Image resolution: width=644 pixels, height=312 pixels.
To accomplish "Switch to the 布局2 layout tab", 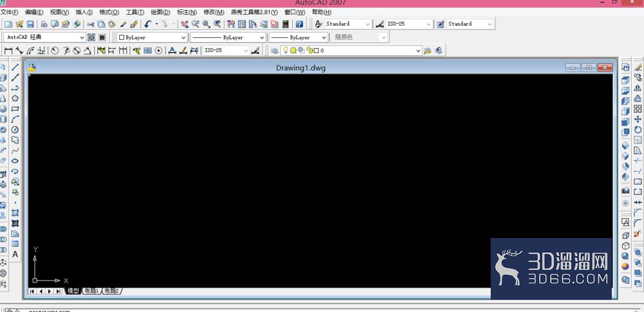I will click(x=111, y=291).
